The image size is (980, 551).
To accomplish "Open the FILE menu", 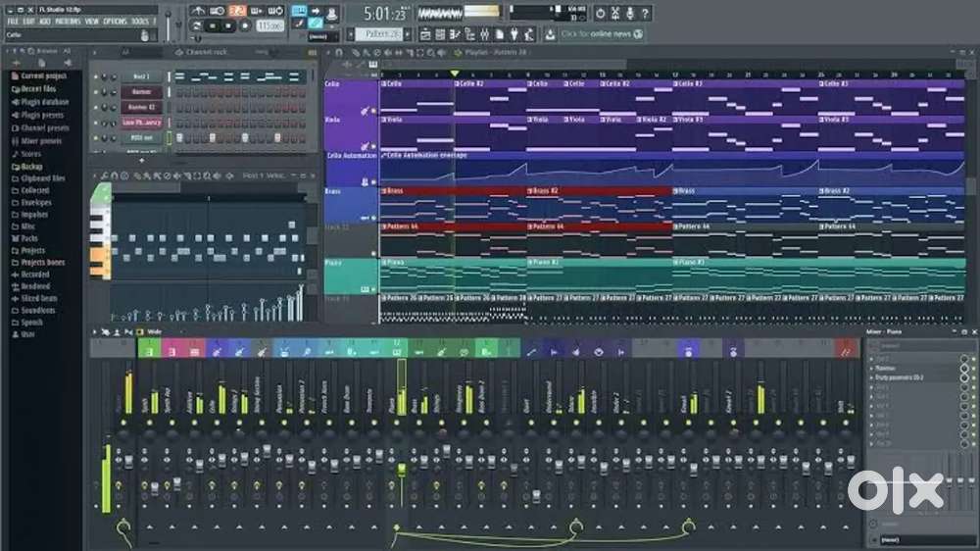I will [13, 21].
